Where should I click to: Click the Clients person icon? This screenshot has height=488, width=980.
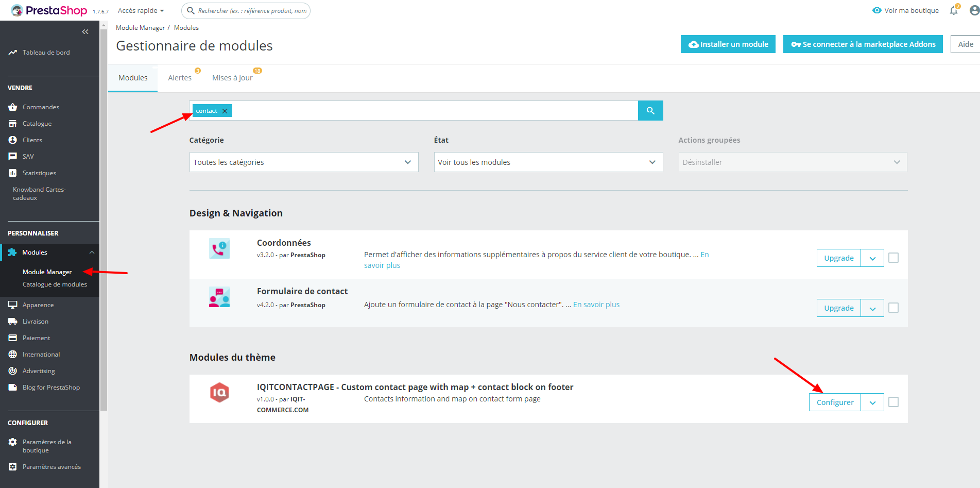click(13, 140)
